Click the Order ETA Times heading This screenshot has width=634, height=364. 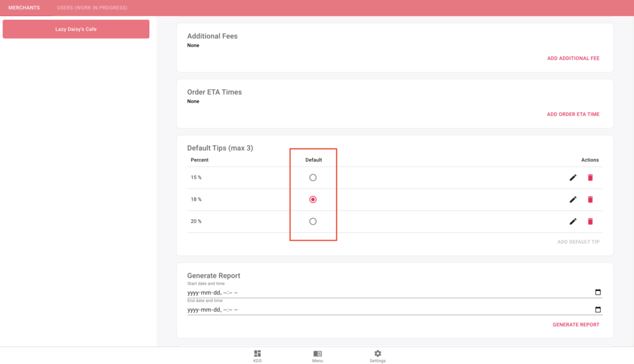(214, 92)
